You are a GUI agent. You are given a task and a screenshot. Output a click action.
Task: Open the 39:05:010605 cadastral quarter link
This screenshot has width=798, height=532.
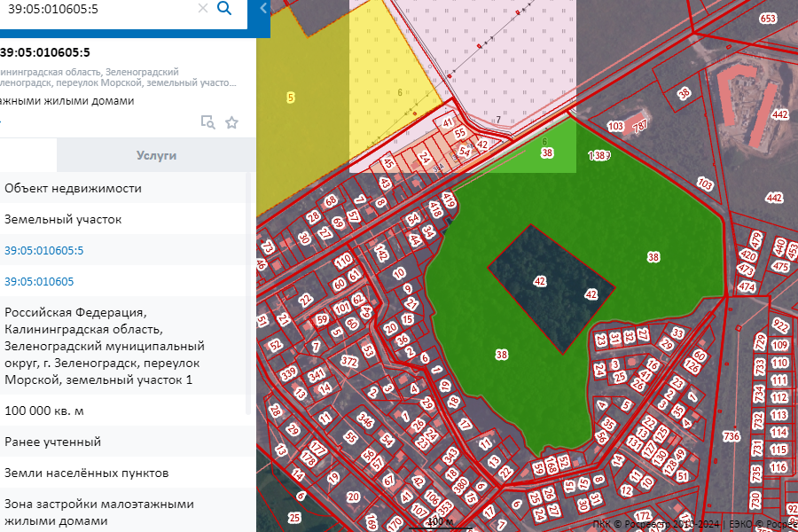pos(39,281)
